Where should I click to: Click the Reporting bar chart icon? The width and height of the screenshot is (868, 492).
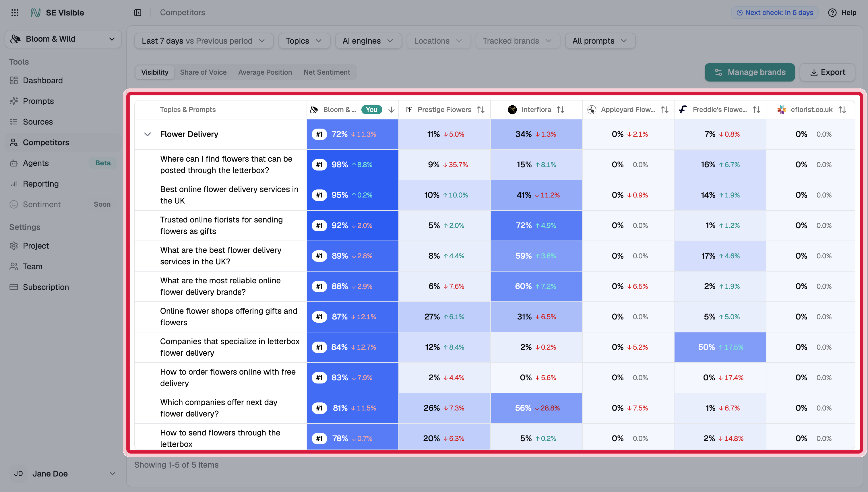pyautogui.click(x=14, y=184)
